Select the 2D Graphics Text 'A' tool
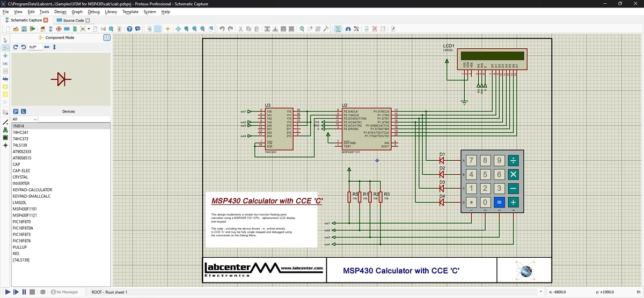The height and width of the screenshot is (298, 644). [x=5, y=130]
